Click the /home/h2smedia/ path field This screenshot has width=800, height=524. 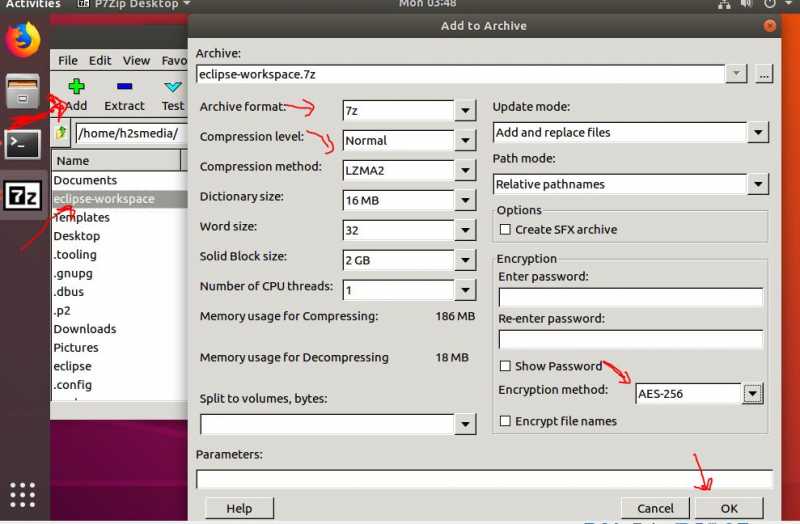coord(131,133)
